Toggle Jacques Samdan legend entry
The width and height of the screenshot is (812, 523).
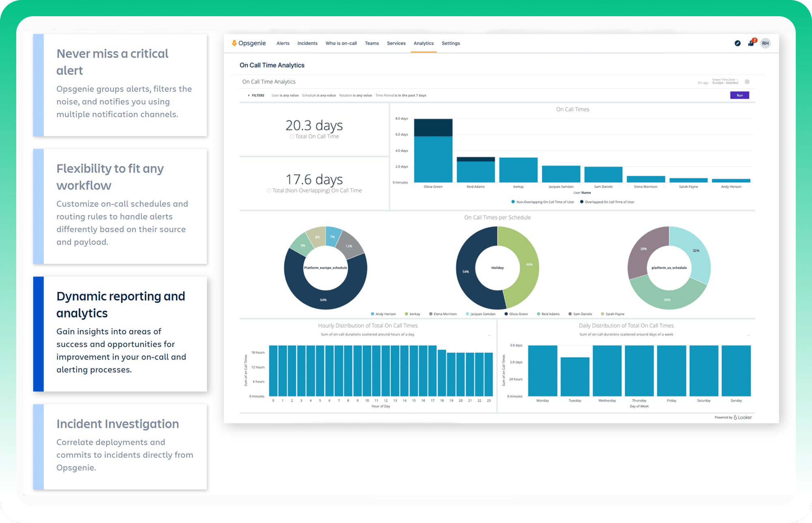coord(481,314)
